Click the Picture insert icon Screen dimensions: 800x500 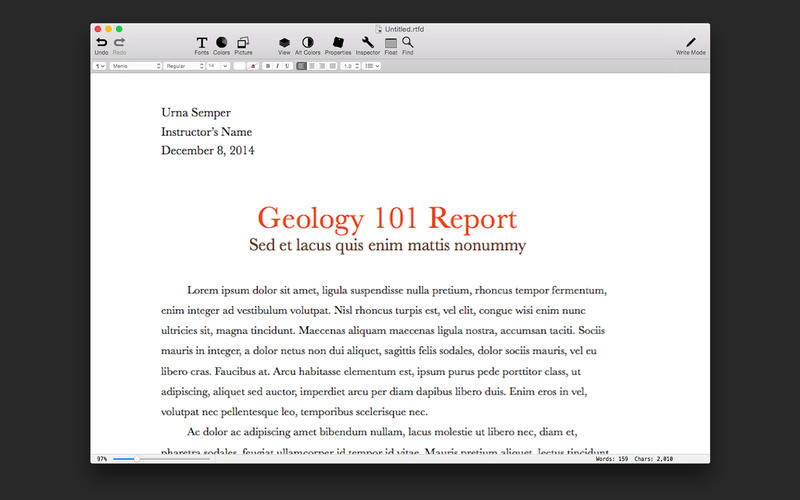[x=243, y=42]
